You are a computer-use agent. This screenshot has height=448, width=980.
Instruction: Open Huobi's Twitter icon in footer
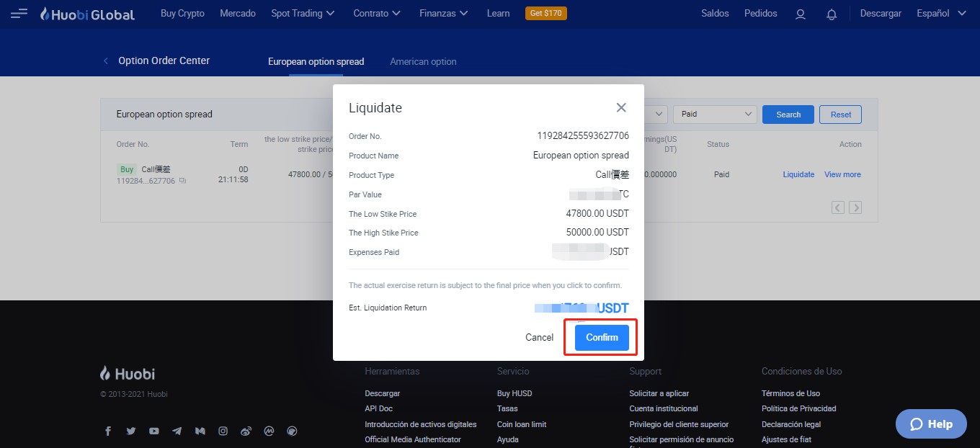coord(131,431)
